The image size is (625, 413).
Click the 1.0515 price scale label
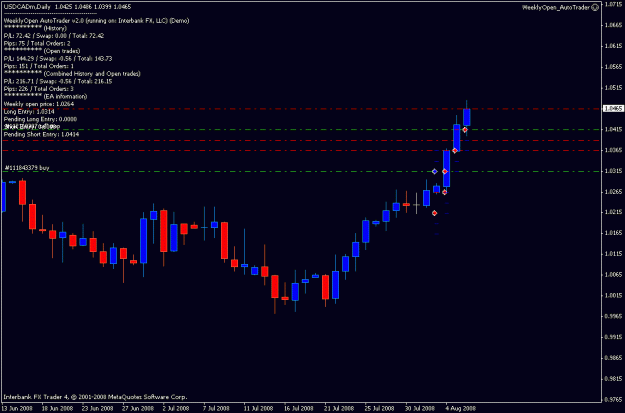tap(614, 87)
